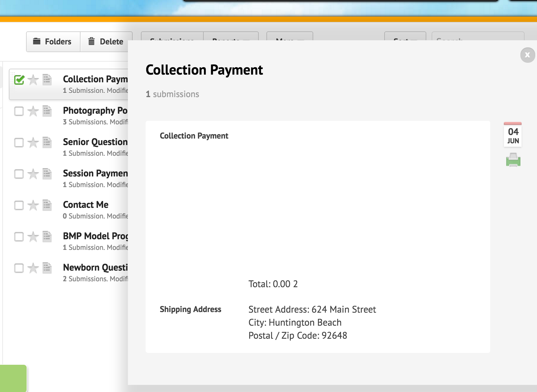The image size is (537, 392).
Task: Click the BMP Model document icon
Action: pos(47,237)
